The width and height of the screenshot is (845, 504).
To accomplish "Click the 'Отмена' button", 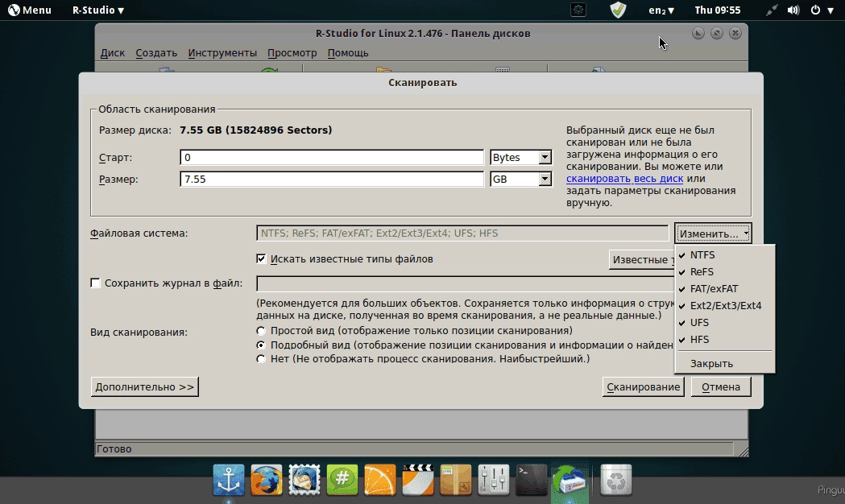I will [721, 386].
